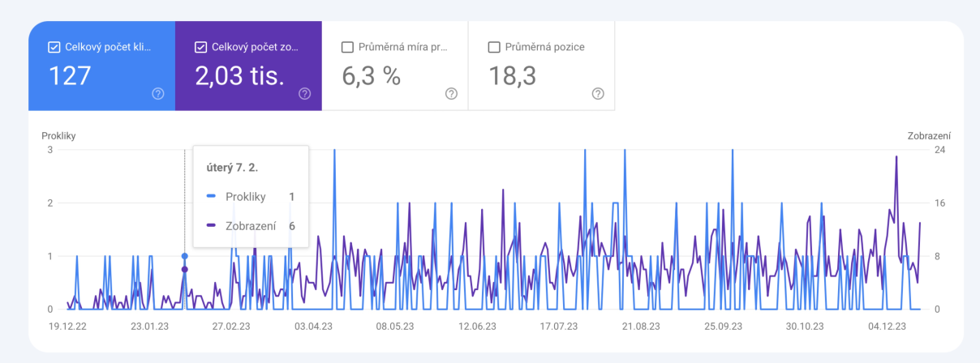
Task: Click the 19.12.22 date label on axis
Action: point(67,327)
